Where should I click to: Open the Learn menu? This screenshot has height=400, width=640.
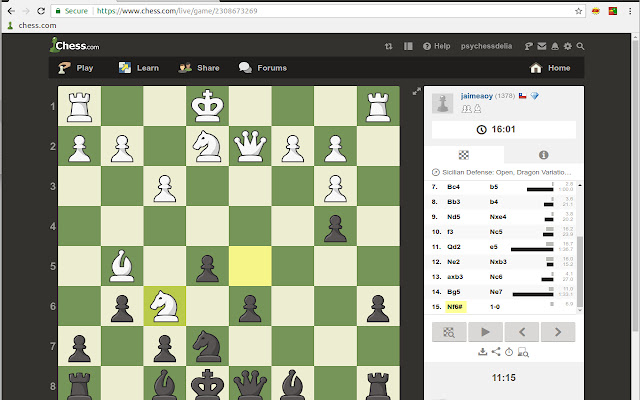click(x=138, y=68)
